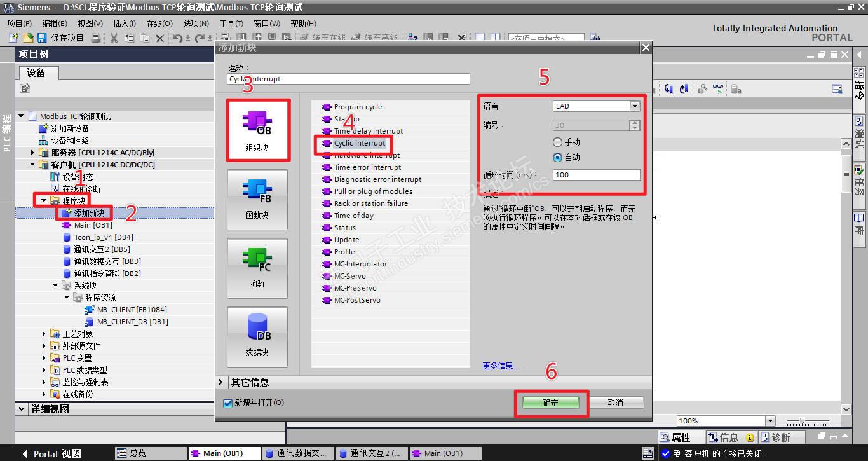Select the OB organization block type

coord(257,130)
